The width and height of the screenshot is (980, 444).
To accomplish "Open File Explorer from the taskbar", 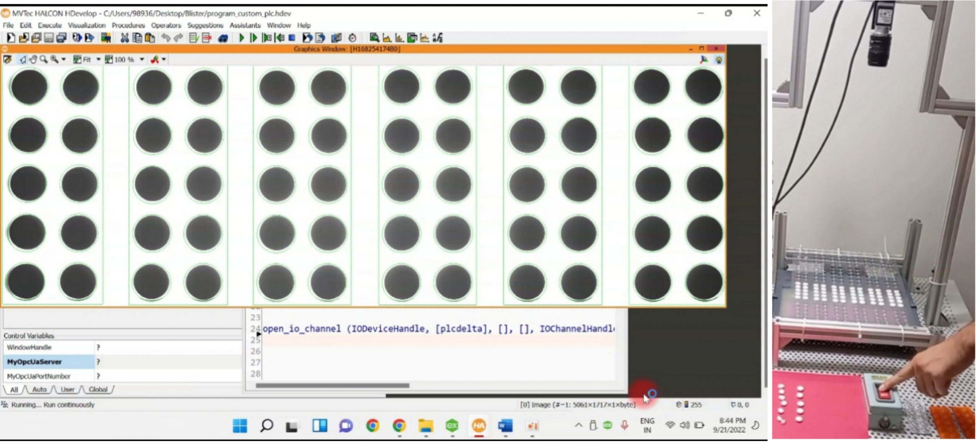I will (x=425, y=426).
